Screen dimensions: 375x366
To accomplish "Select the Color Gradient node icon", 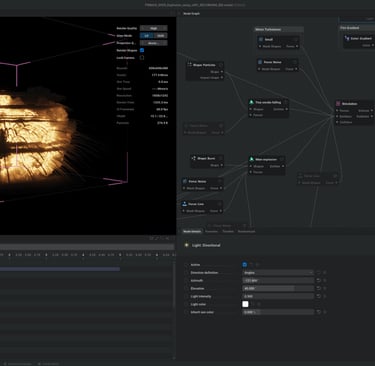I will (347, 38).
